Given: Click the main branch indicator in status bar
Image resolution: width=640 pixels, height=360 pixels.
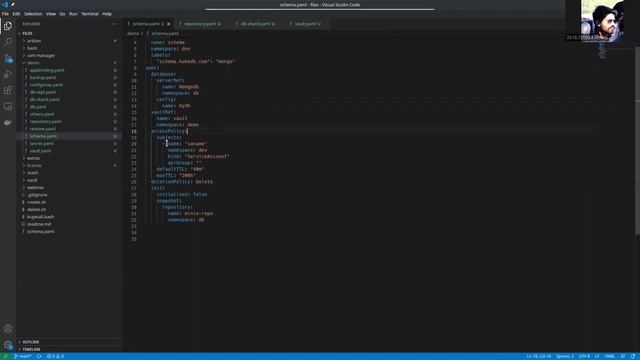Looking at the screenshot, I should point(22,356).
